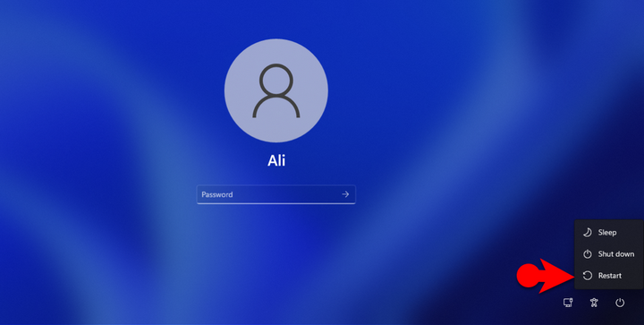Open the Accessibility options icon
The height and width of the screenshot is (325, 644).
point(594,303)
